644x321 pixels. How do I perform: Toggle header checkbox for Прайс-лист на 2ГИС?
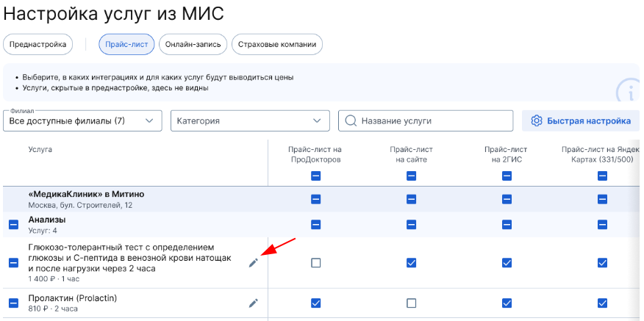coord(507,176)
